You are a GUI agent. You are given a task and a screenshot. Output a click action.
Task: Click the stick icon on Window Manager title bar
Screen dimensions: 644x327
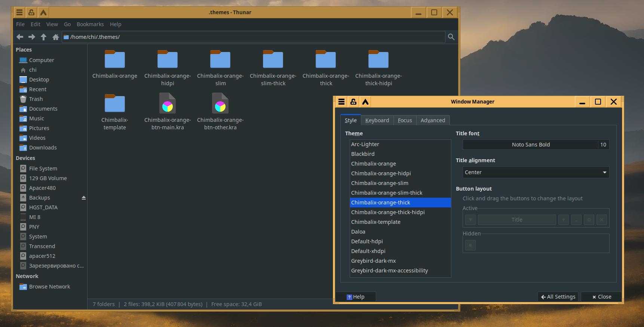pos(353,102)
